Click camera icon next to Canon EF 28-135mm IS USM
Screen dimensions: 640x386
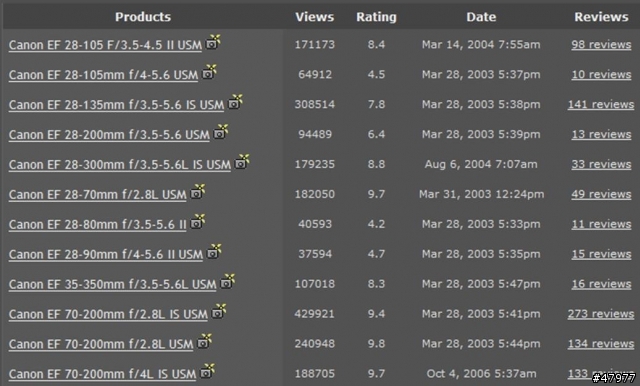235,102
